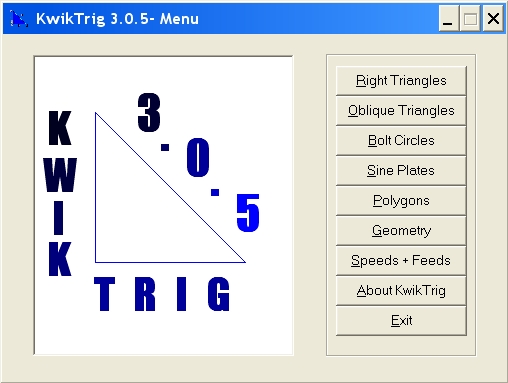
Task: Launch the Bolt Circles tool
Action: pos(401,141)
